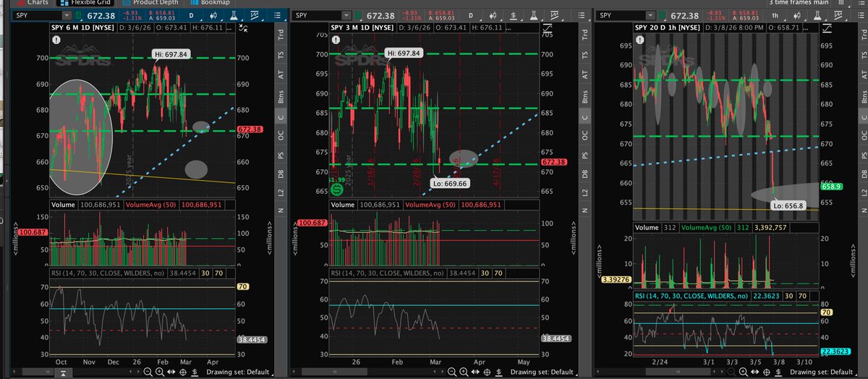Toggle price axis settings icon in left chart
Image resolution: width=868 pixels, height=379 pixels.
click(242, 27)
